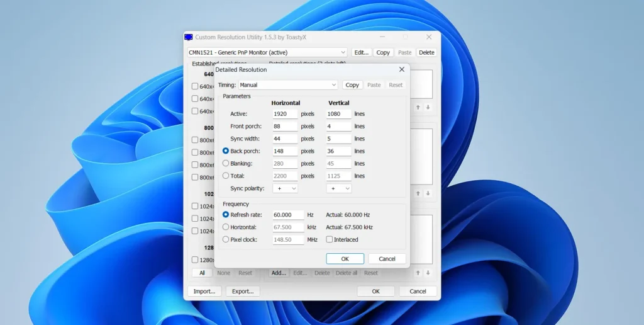644x325 pixels.
Task: Click Import... in main CRU window
Action: point(204,291)
